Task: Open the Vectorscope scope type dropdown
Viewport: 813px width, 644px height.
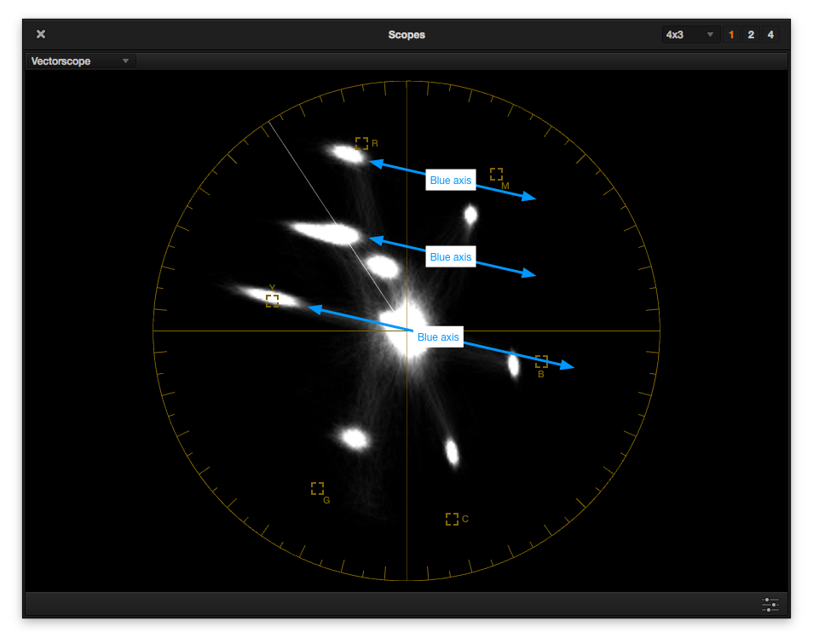Action: (x=80, y=61)
